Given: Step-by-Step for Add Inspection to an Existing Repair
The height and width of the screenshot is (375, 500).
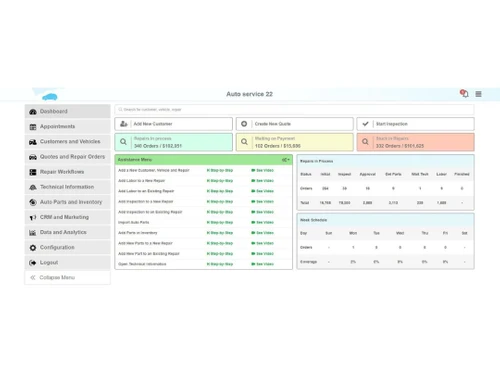Looking at the screenshot, I should [220, 212].
